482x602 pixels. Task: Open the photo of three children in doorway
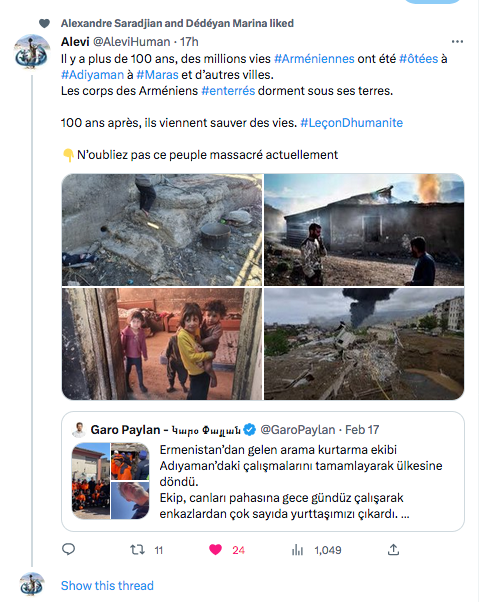162,344
